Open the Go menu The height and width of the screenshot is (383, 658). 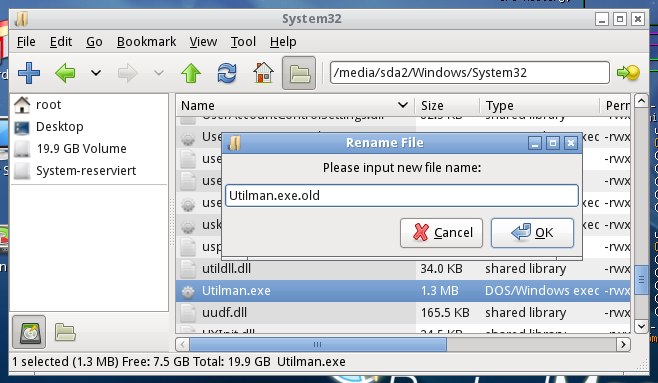(x=94, y=42)
